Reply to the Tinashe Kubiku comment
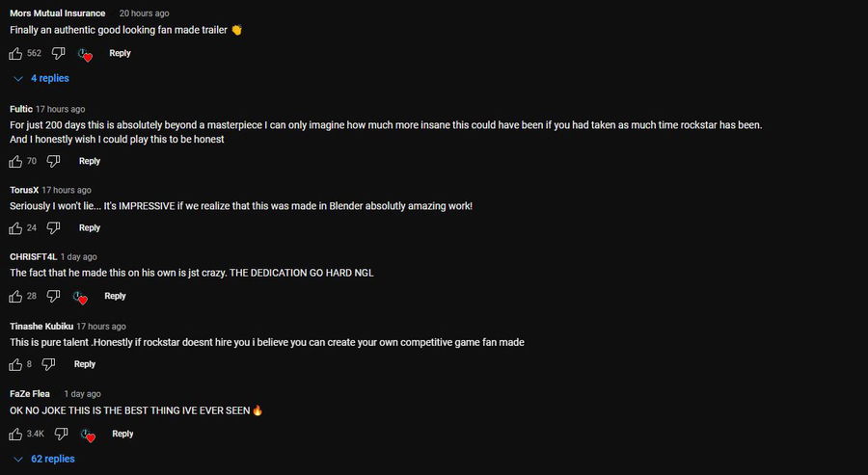Viewport: 868px width, 475px height. point(85,364)
